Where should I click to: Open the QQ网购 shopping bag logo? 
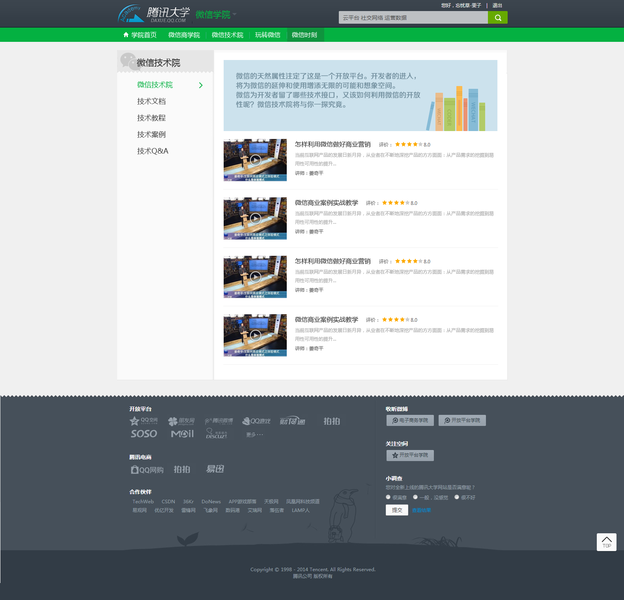click(147, 470)
